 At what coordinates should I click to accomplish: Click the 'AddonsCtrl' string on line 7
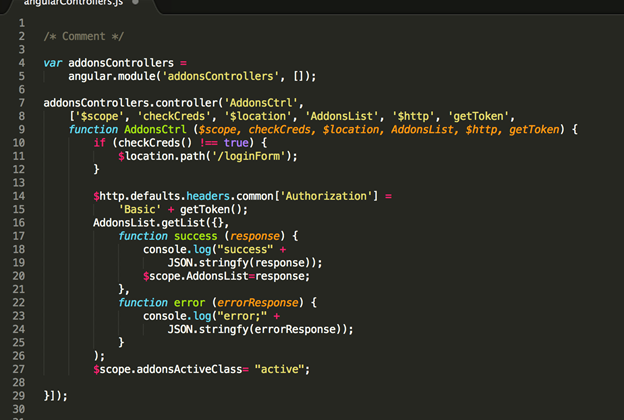(x=261, y=103)
